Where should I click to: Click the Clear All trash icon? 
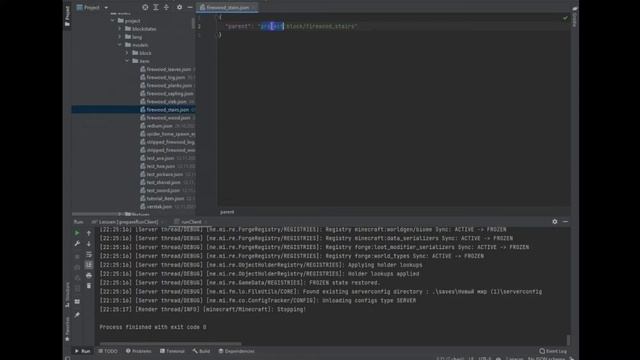tap(89, 286)
